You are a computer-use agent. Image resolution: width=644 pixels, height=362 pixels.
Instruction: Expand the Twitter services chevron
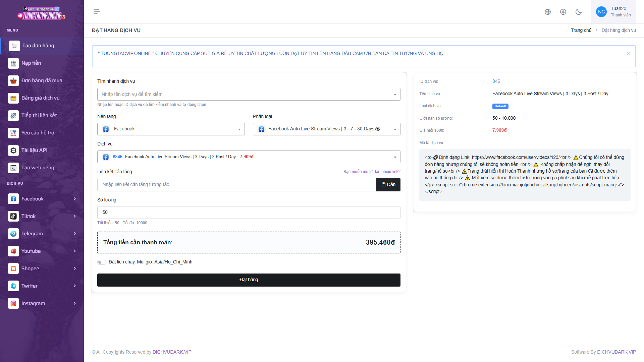point(75,286)
